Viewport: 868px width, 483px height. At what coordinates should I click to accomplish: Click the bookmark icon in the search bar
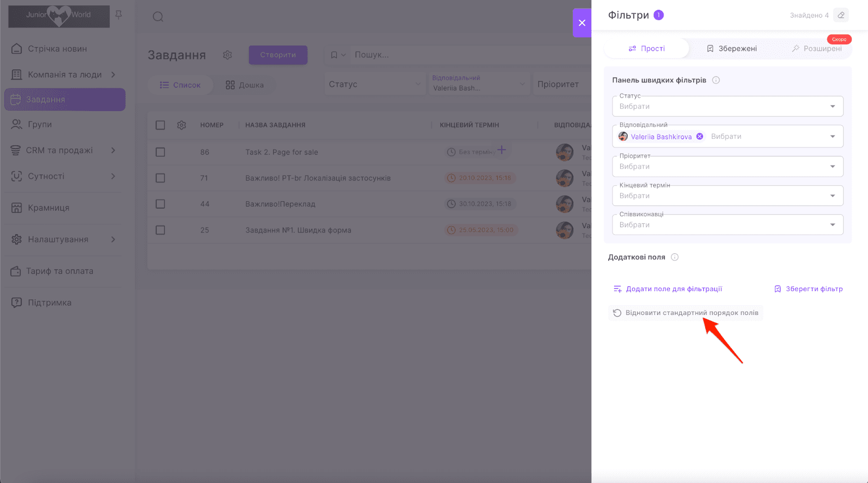(334, 55)
